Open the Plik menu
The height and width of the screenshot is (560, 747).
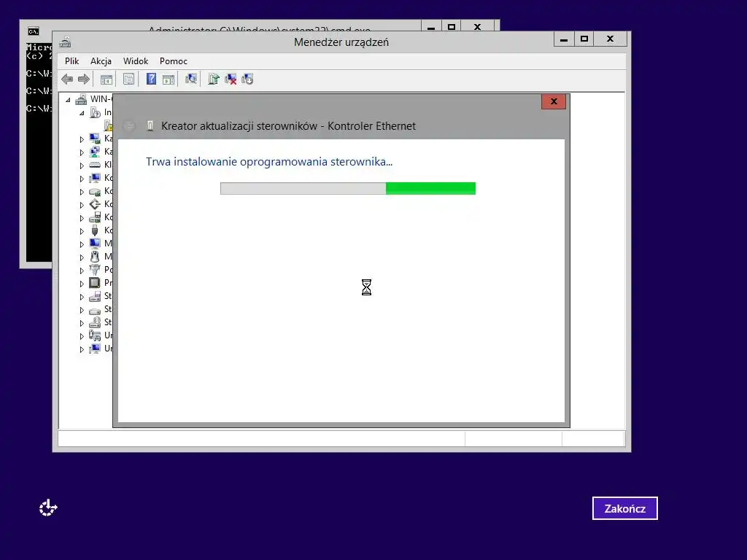coord(72,61)
